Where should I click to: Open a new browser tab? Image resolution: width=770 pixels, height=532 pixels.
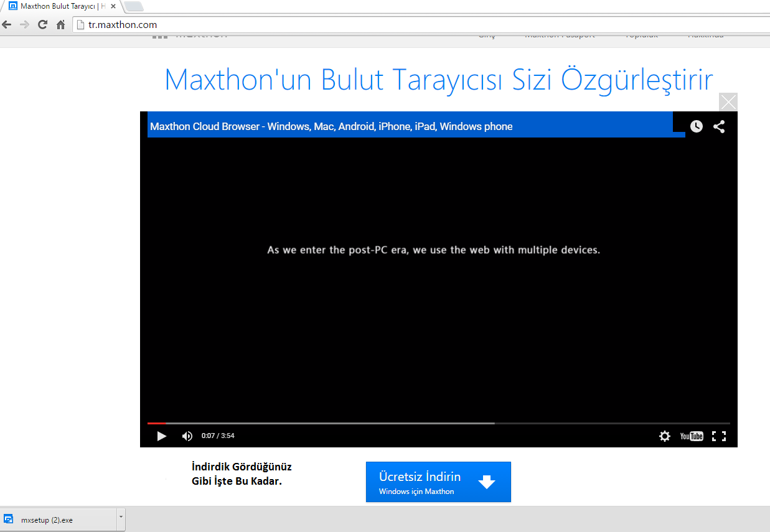[x=134, y=7]
